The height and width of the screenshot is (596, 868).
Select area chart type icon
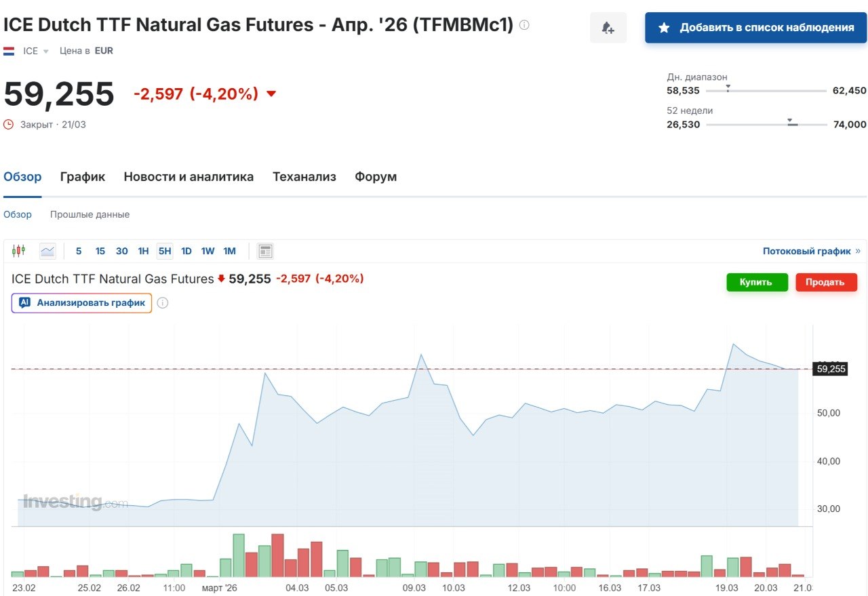click(x=47, y=251)
